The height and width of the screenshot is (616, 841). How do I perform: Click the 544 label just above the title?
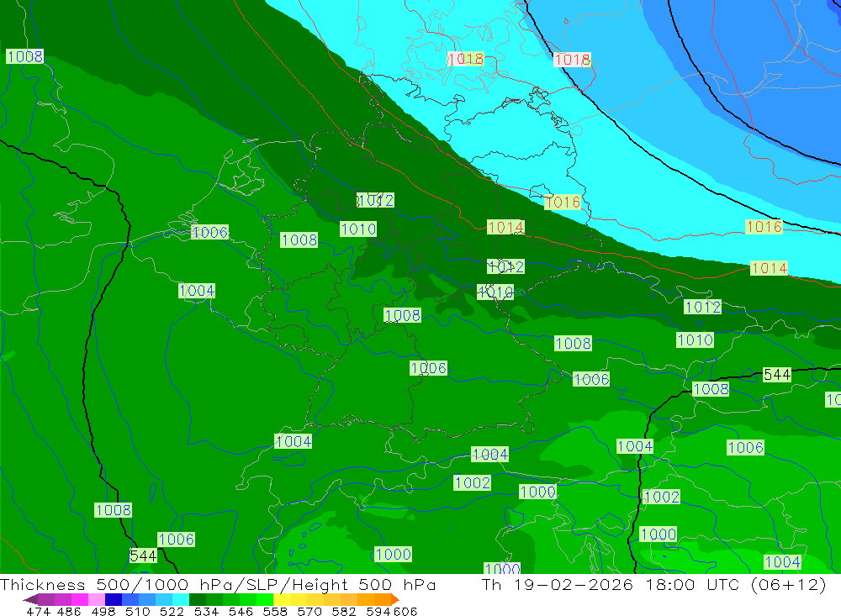coord(143,556)
